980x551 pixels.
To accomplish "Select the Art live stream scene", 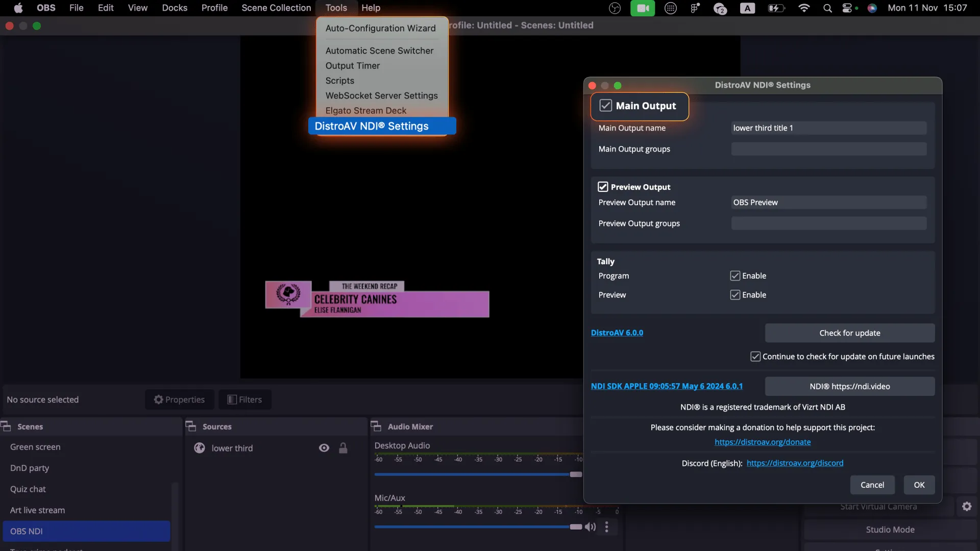I will click(86, 510).
